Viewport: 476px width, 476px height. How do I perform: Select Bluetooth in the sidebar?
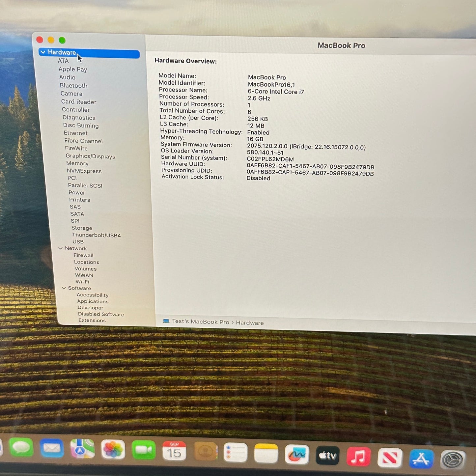[x=73, y=86]
